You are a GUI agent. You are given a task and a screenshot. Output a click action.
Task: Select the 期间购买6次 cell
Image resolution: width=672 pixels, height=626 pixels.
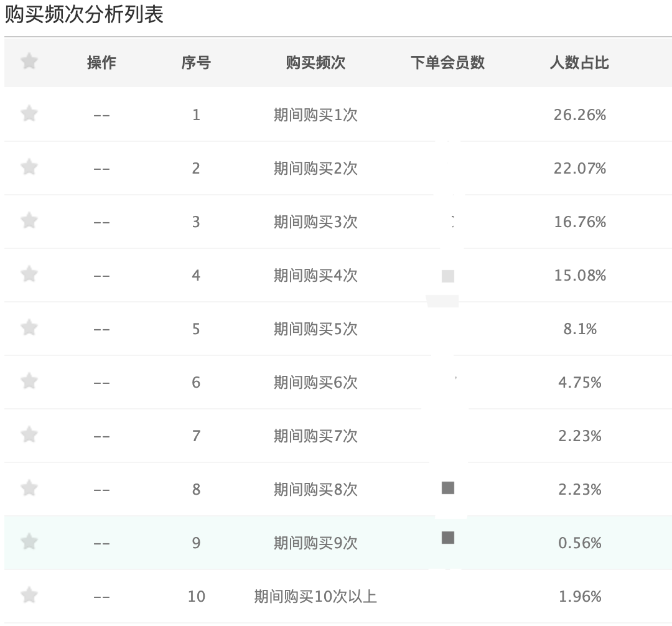pyautogui.click(x=315, y=382)
